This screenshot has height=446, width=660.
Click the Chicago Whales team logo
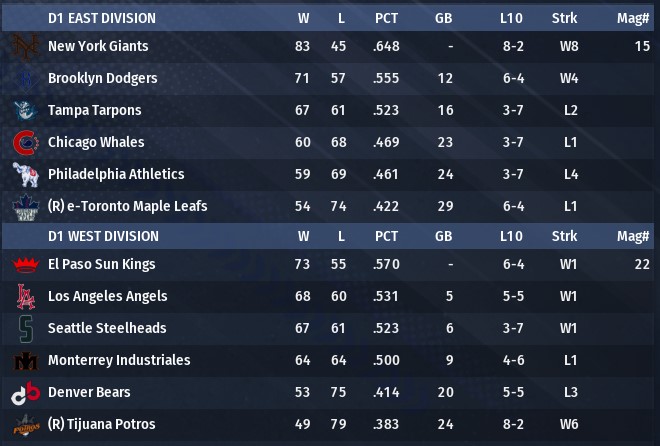(24, 142)
